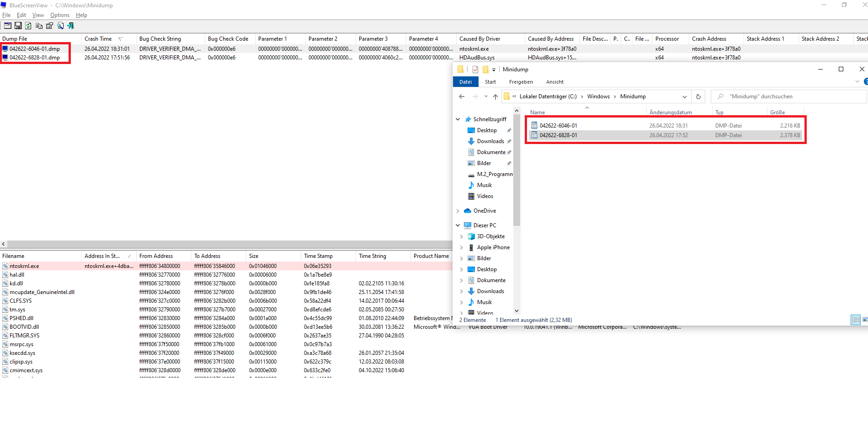
Task: Open Advanced Options in BlueScreenView toolbar
Action: tap(8, 26)
